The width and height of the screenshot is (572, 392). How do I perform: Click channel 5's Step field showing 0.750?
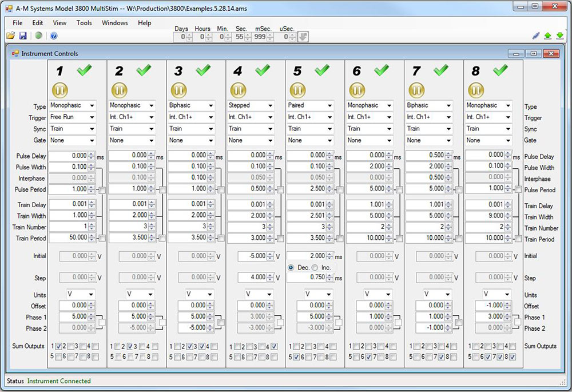point(310,278)
